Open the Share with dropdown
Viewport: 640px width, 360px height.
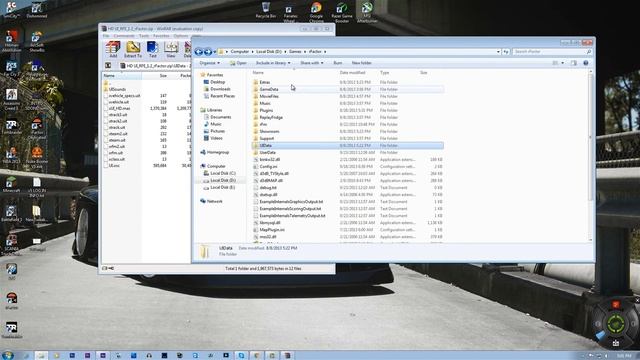point(311,63)
